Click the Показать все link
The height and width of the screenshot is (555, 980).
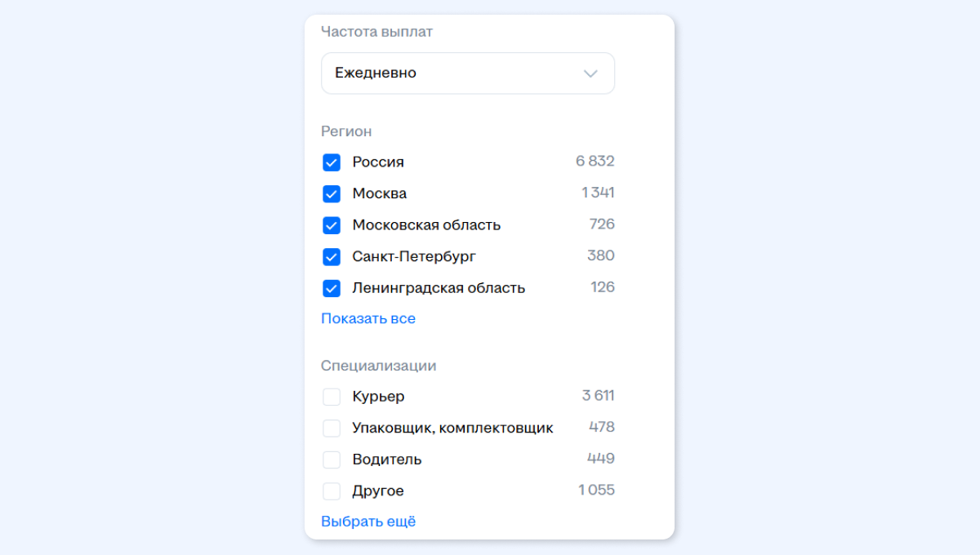[x=368, y=318]
